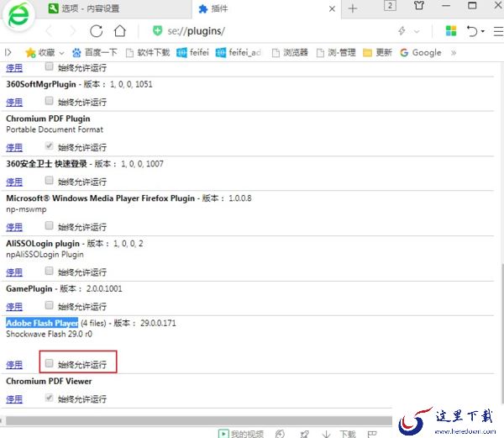Open a new tab with plus button

353,8
